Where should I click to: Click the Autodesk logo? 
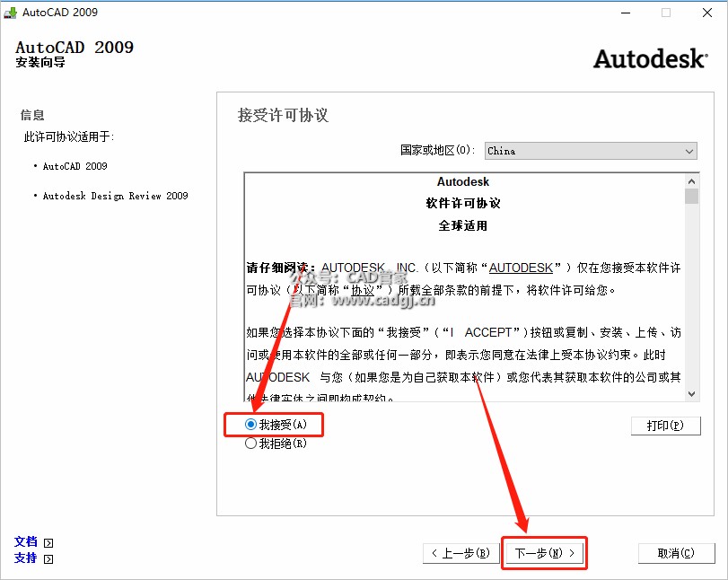pos(651,59)
